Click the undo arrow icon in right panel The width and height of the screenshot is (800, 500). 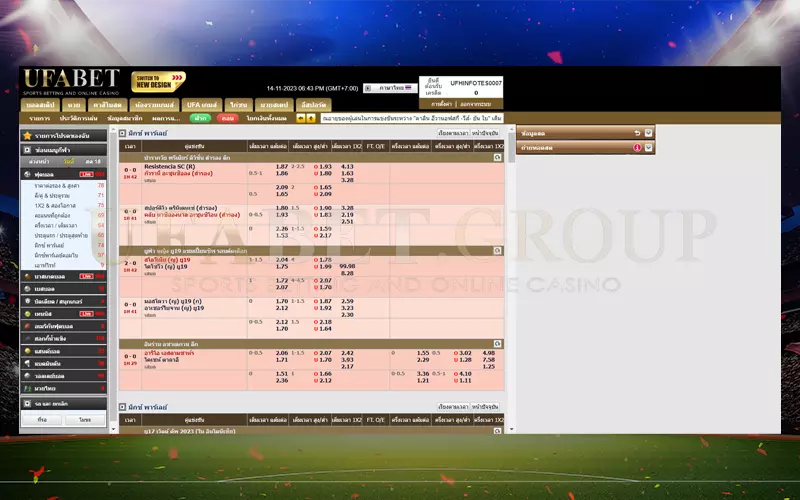click(637, 133)
